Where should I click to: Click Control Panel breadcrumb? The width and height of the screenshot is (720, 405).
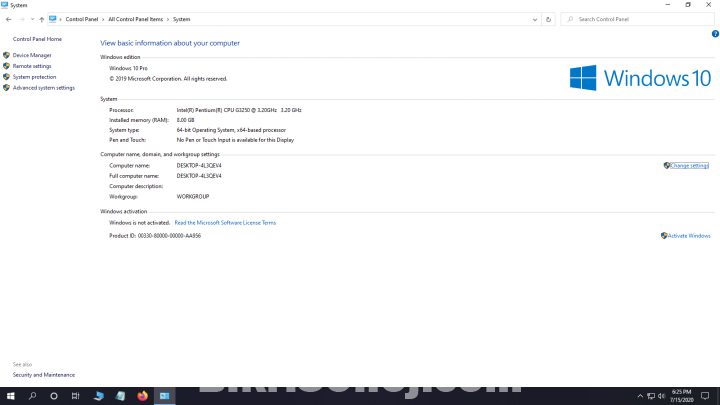point(82,19)
